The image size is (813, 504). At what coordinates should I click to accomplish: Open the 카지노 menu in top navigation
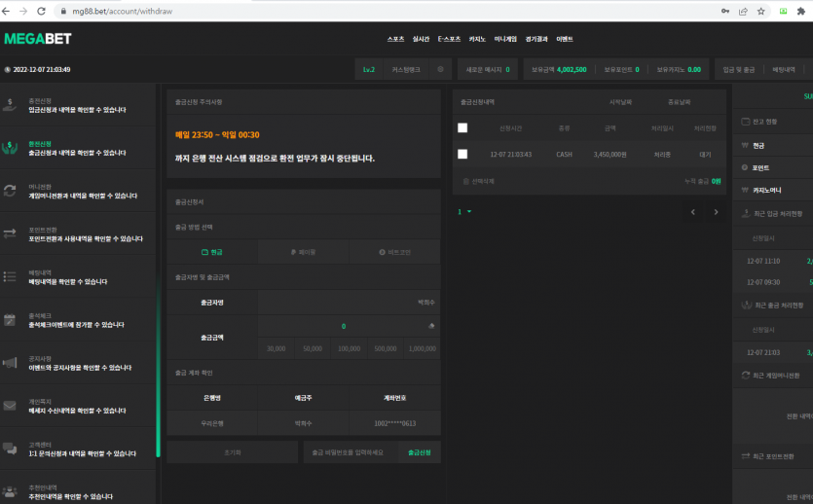pos(477,39)
